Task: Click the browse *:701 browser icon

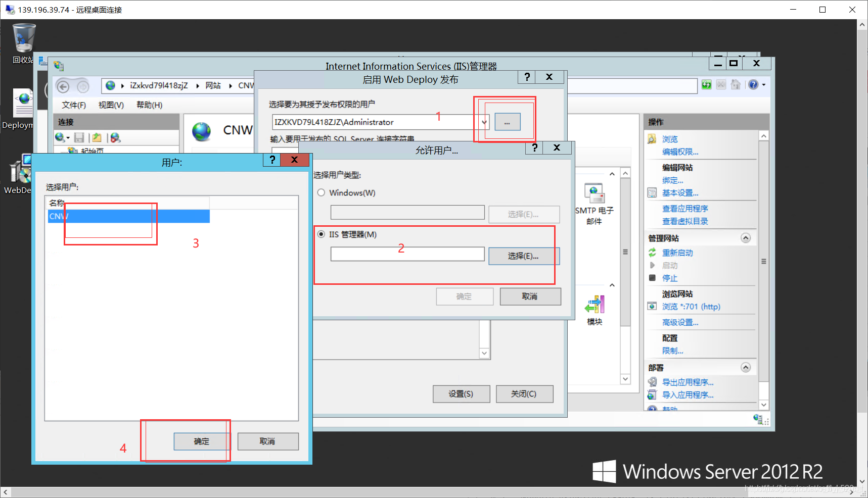Action: (652, 307)
